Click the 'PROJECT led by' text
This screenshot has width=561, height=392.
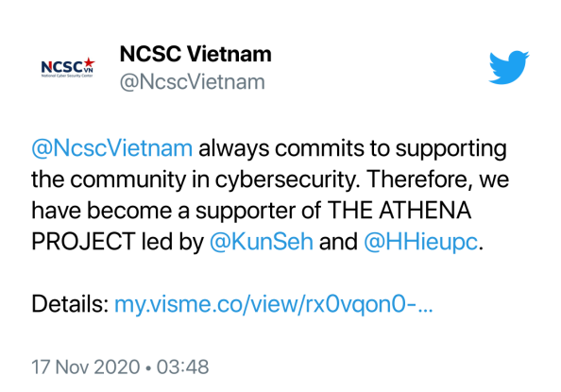click(117, 241)
